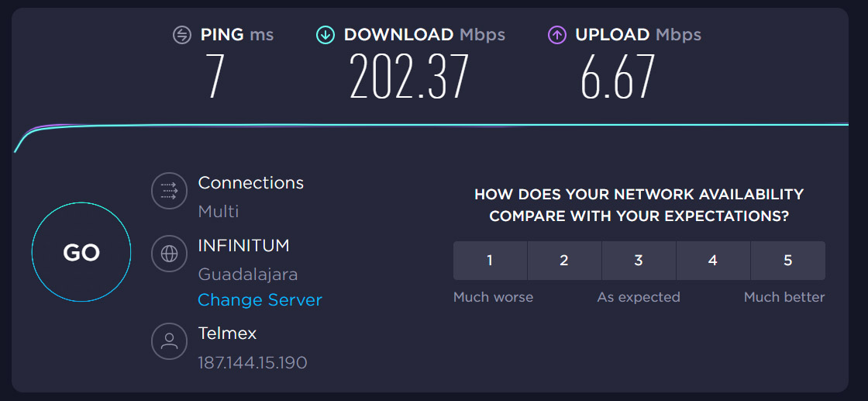Click the Telmex provider name

(x=227, y=334)
